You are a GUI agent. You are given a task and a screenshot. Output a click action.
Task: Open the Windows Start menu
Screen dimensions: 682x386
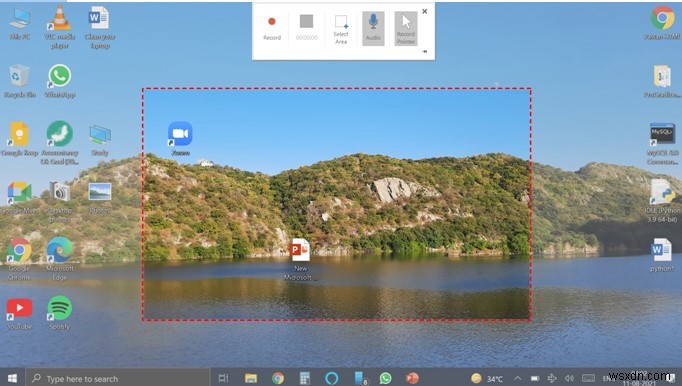(x=12, y=378)
